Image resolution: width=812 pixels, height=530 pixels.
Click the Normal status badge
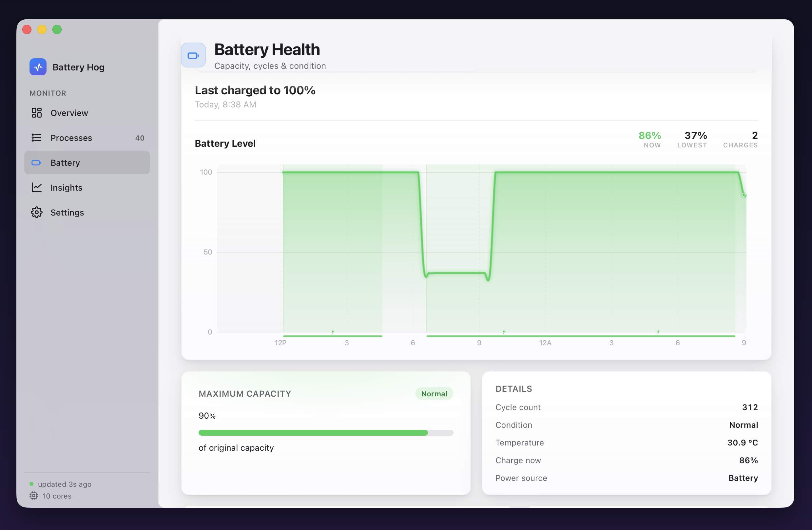[434, 394]
